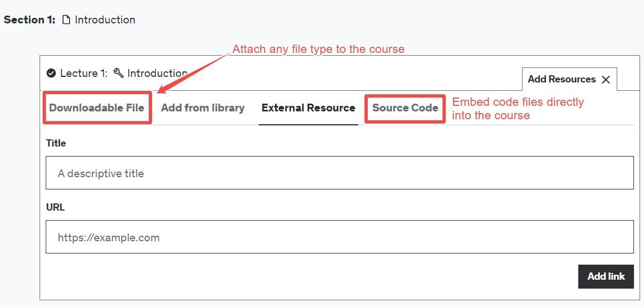Close the Add Resources panel with X
Image resolution: width=644 pixels, height=307 pixels.
[x=606, y=79]
